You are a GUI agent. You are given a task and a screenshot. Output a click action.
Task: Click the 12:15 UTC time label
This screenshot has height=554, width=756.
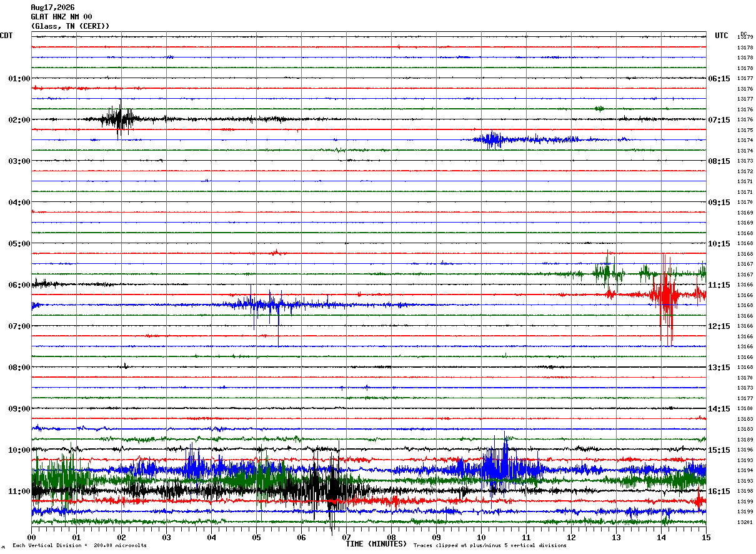[719, 326]
